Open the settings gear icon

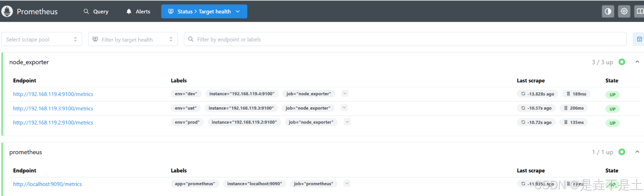pos(624,11)
